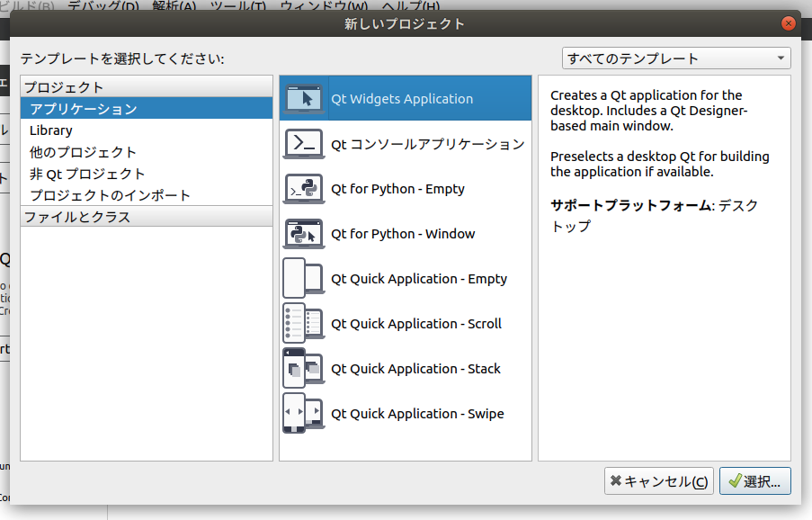Image resolution: width=812 pixels, height=520 pixels.
Task: Open the すべてのテンプレート dropdown
Action: [675, 58]
